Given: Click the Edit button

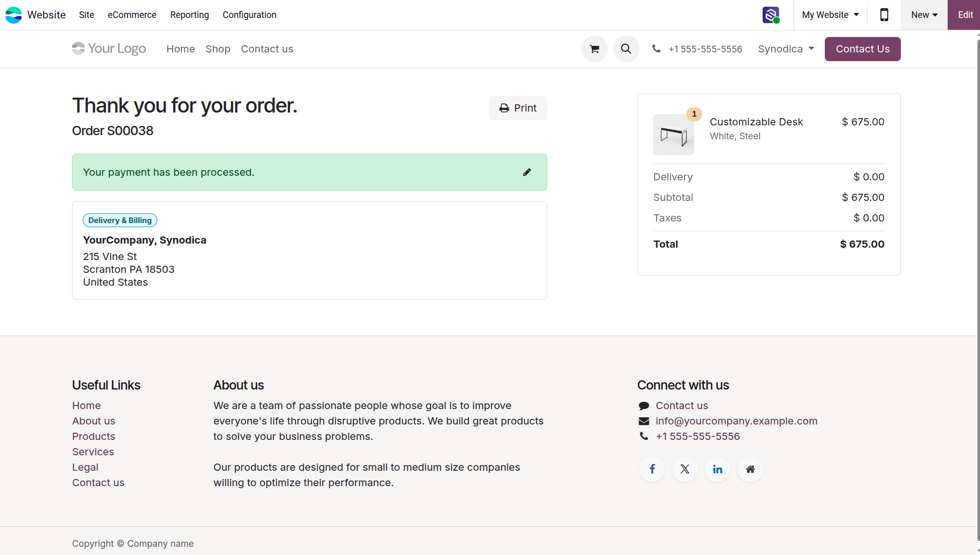Looking at the screenshot, I should point(964,15).
